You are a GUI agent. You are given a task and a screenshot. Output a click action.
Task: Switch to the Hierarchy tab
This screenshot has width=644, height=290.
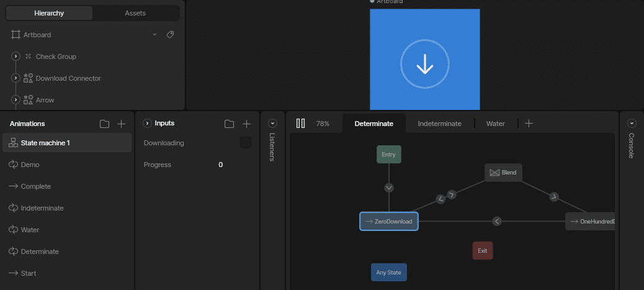49,13
